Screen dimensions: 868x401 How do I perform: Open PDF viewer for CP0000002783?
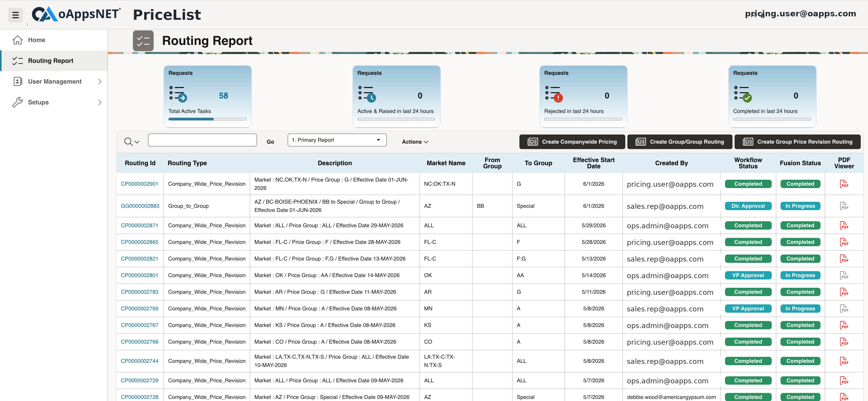(x=844, y=292)
